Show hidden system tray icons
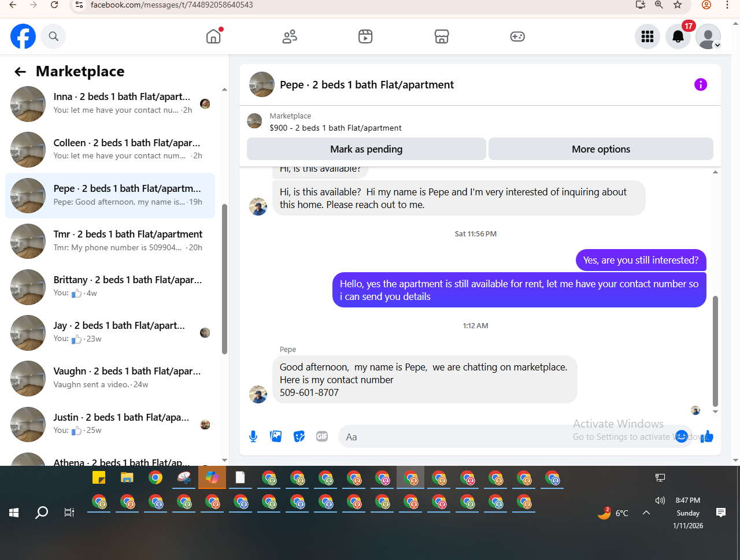Image resolution: width=740 pixels, height=560 pixels. point(646,513)
